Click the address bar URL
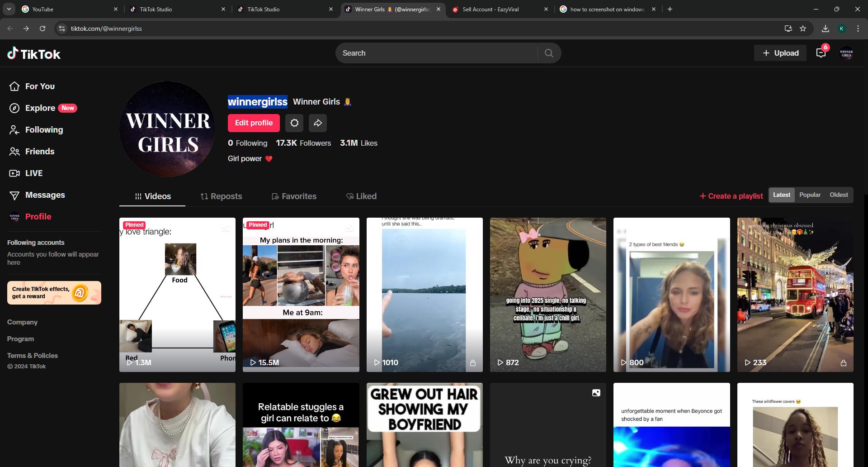868x467 pixels. point(106,29)
